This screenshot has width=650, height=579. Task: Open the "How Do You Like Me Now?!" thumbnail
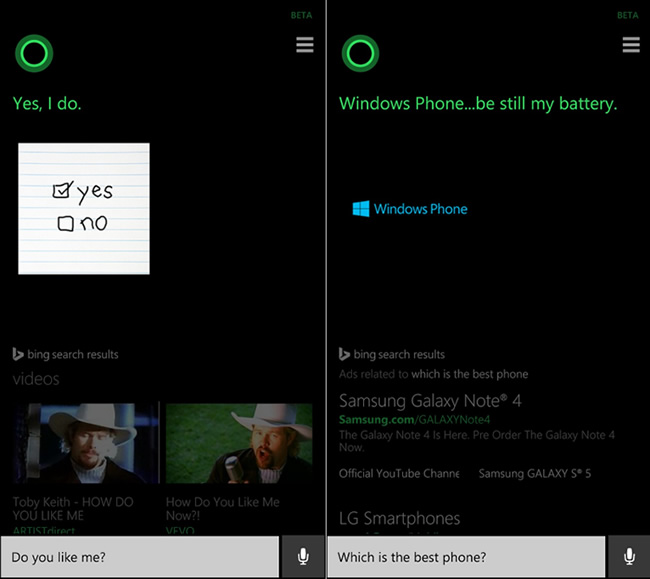coord(239,443)
